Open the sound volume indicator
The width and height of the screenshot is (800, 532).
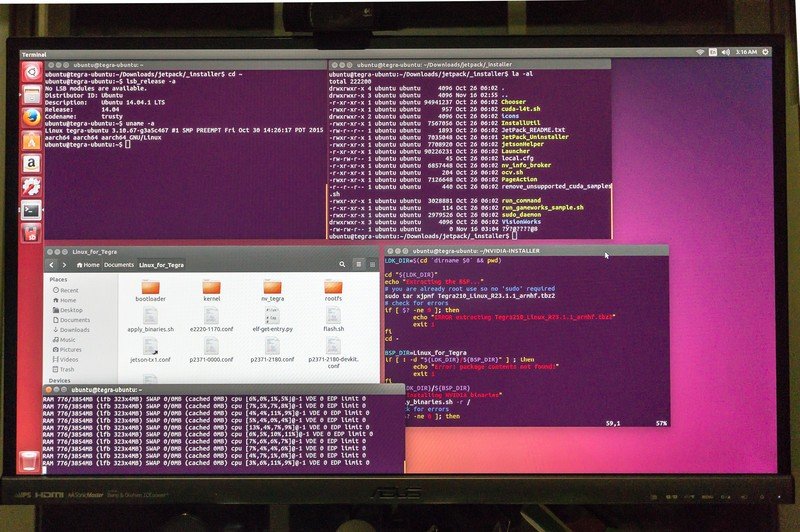(726, 52)
